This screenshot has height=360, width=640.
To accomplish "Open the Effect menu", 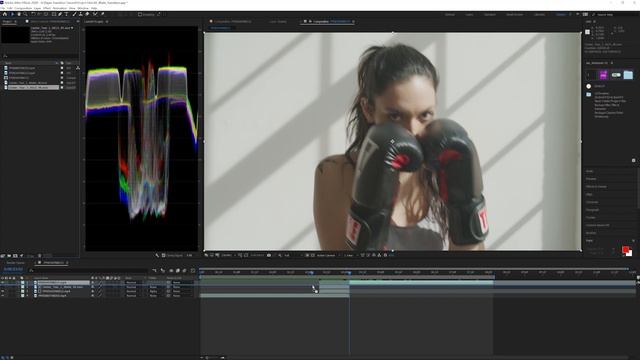I will 47,8.
